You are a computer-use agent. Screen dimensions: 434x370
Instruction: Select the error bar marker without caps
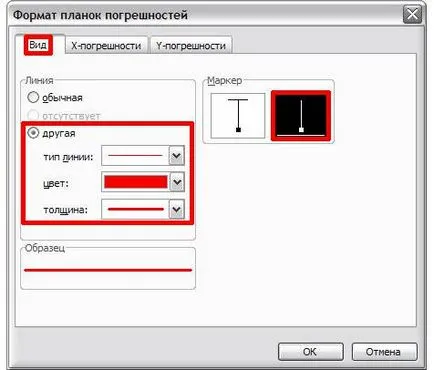[x=301, y=115]
